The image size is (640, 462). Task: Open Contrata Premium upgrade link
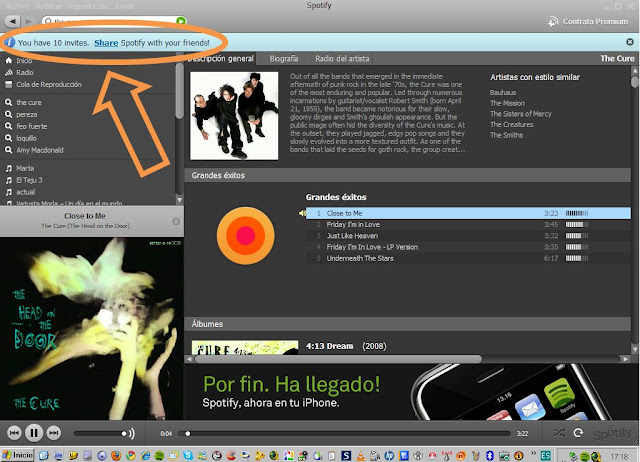[x=588, y=21]
